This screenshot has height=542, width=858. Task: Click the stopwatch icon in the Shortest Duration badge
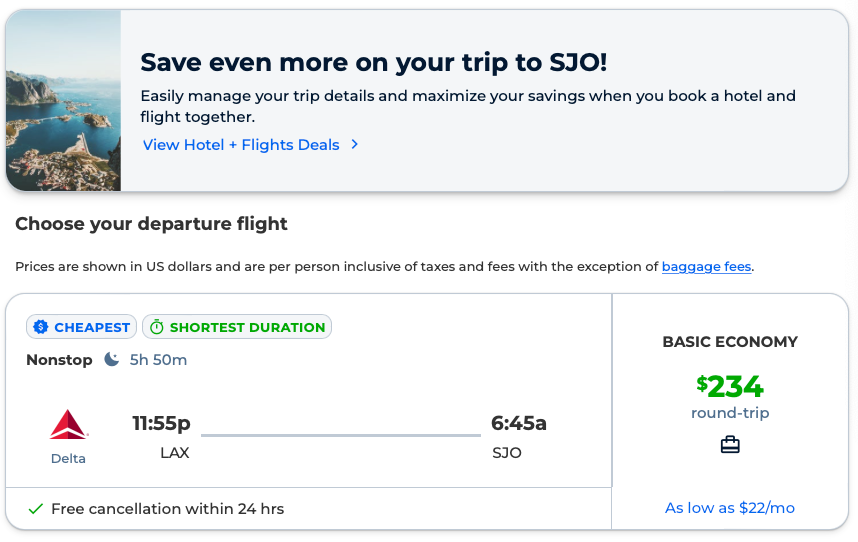click(x=156, y=327)
